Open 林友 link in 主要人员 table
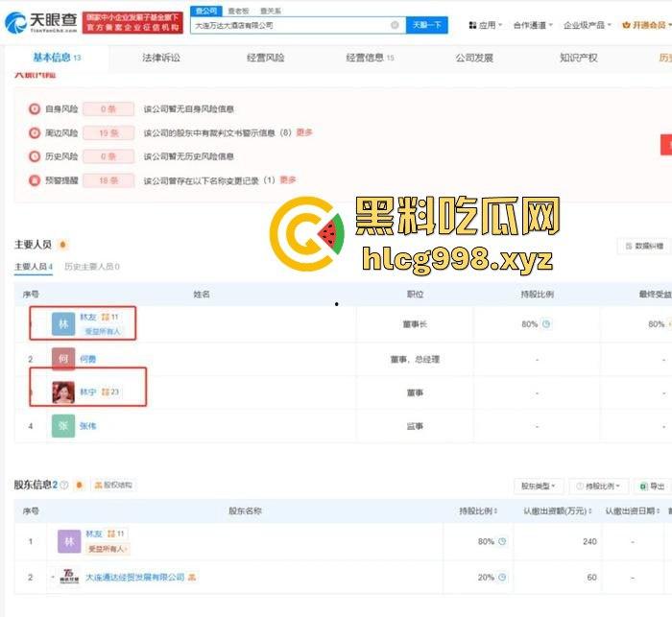 click(x=88, y=317)
